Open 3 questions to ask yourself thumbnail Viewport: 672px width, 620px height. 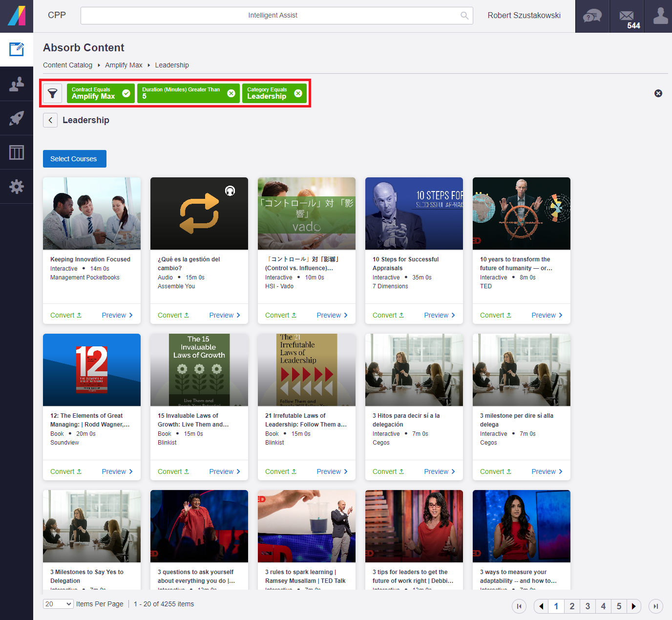coord(199,526)
